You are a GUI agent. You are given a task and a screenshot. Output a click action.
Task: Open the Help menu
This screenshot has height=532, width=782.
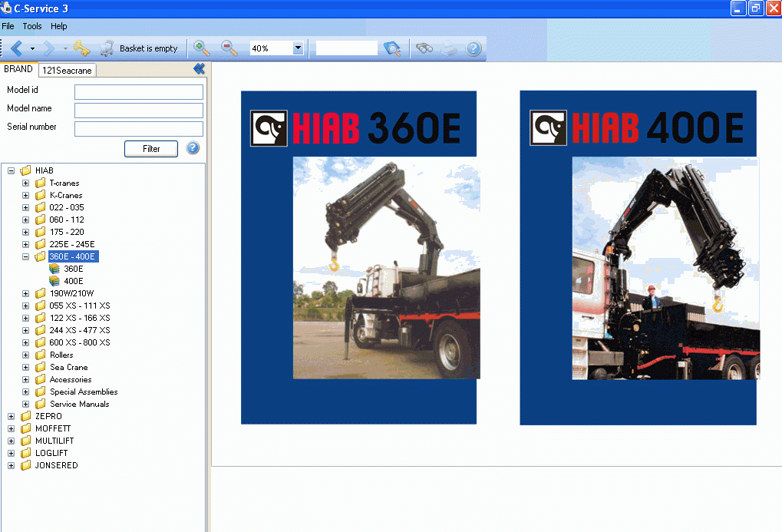59,26
